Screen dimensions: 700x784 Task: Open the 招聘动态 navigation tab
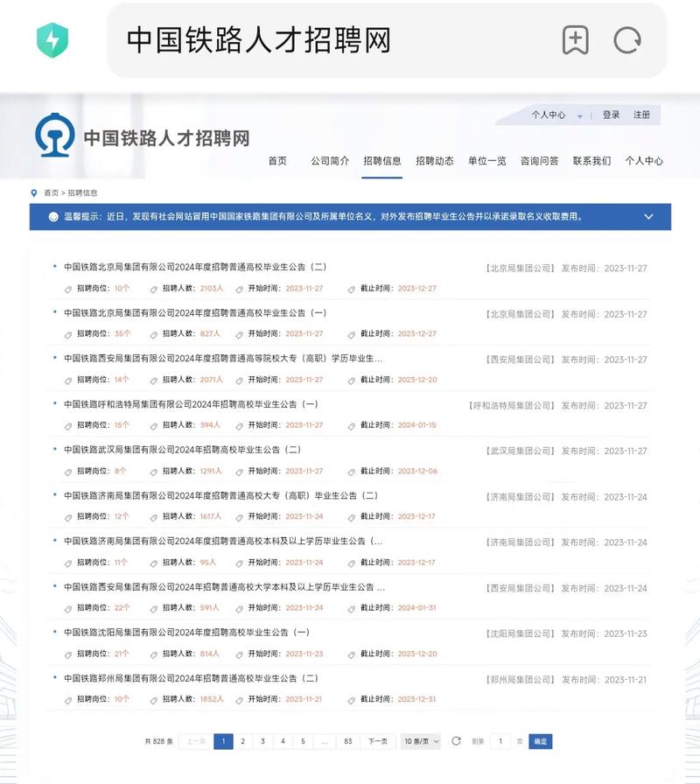click(x=435, y=161)
